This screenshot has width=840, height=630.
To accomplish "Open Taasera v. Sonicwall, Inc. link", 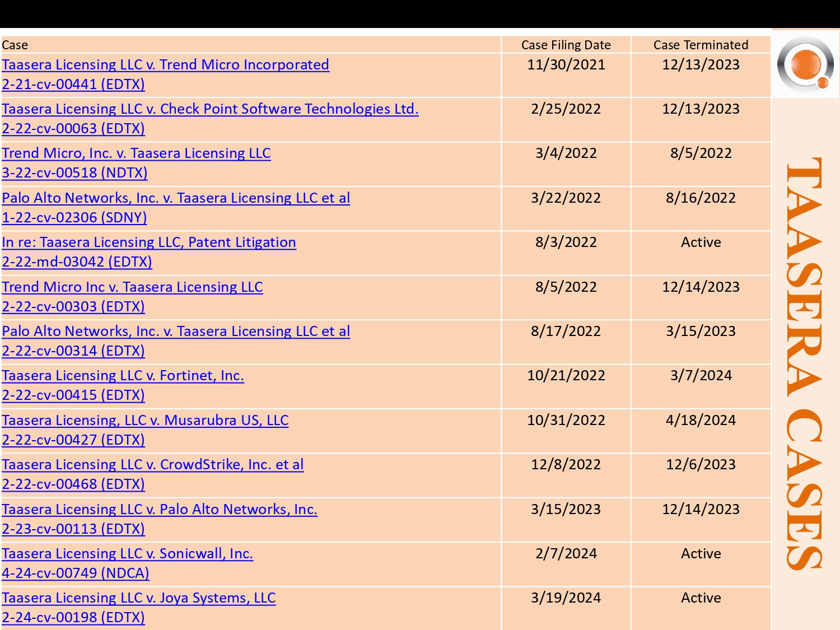I will point(128,554).
